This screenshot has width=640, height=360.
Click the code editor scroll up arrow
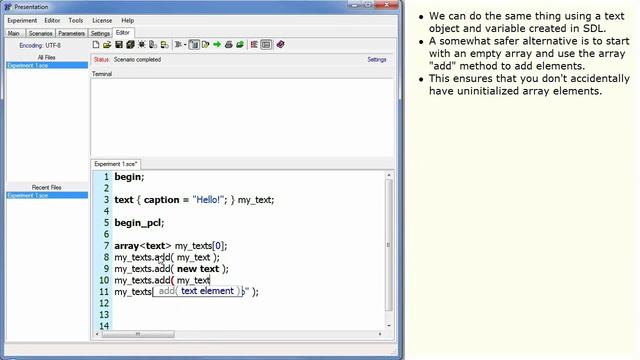click(x=389, y=175)
